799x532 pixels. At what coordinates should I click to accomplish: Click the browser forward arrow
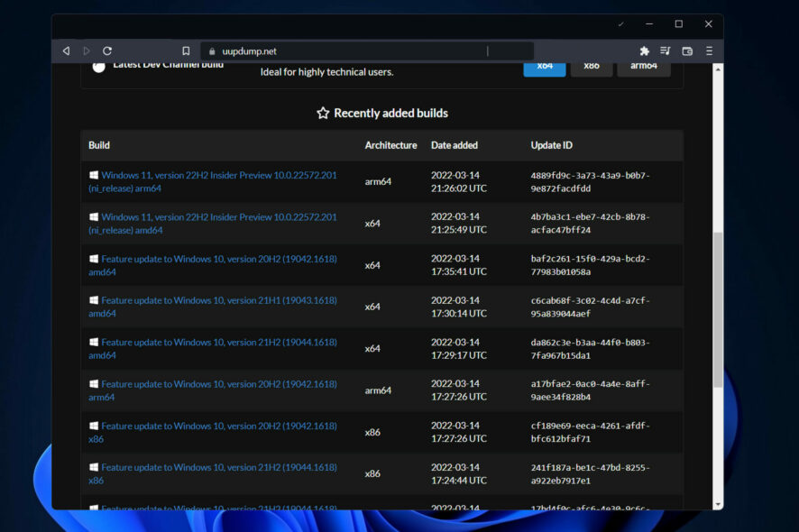[x=87, y=51]
